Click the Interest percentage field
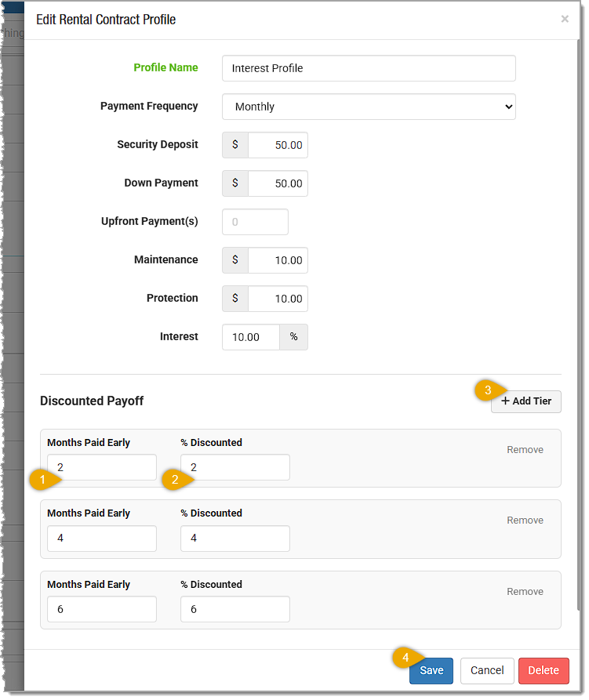 (x=251, y=337)
